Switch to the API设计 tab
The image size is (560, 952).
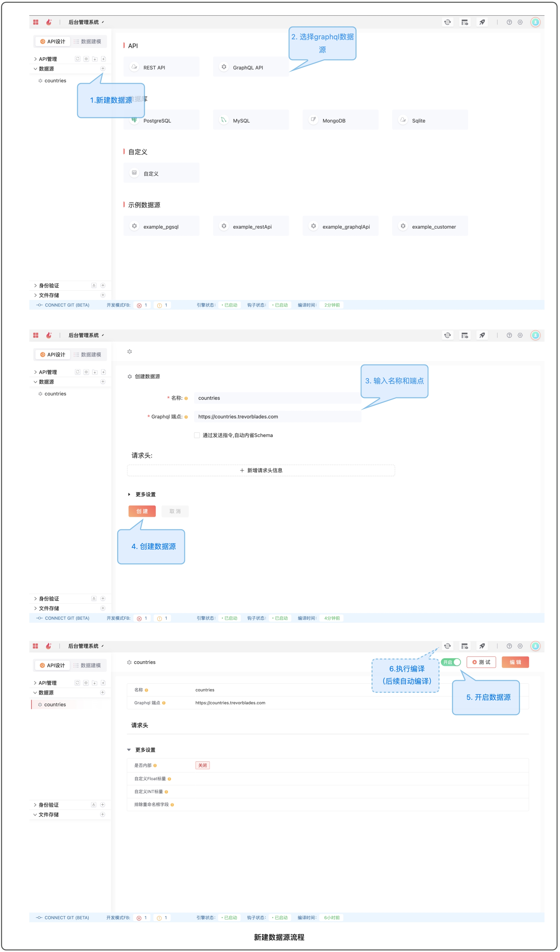click(x=52, y=42)
